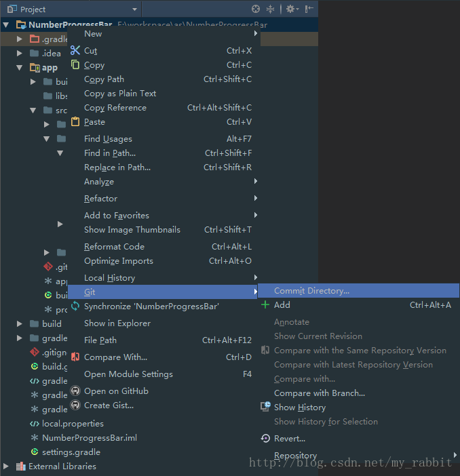This screenshot has height=476, width=460.
Task: Click the local.properties file icon
Action: [x=35, y=423]
